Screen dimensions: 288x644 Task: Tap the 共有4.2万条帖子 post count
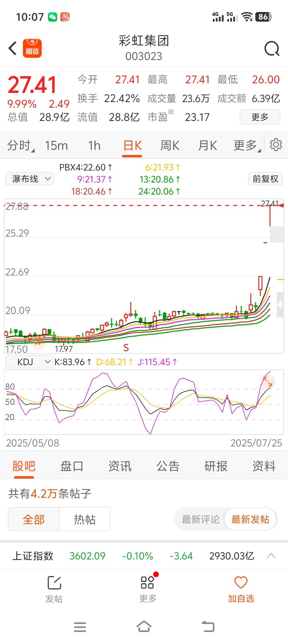coord(50,493)
